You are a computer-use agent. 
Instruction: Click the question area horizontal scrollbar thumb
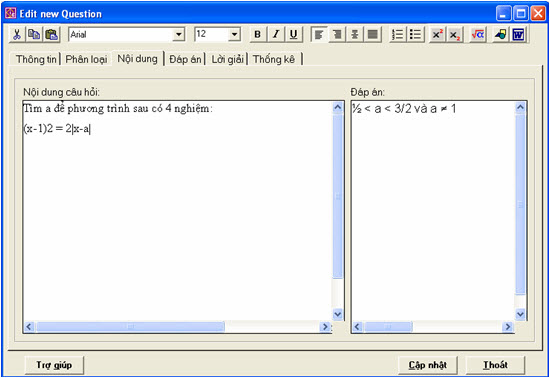(x=130, y=327)
